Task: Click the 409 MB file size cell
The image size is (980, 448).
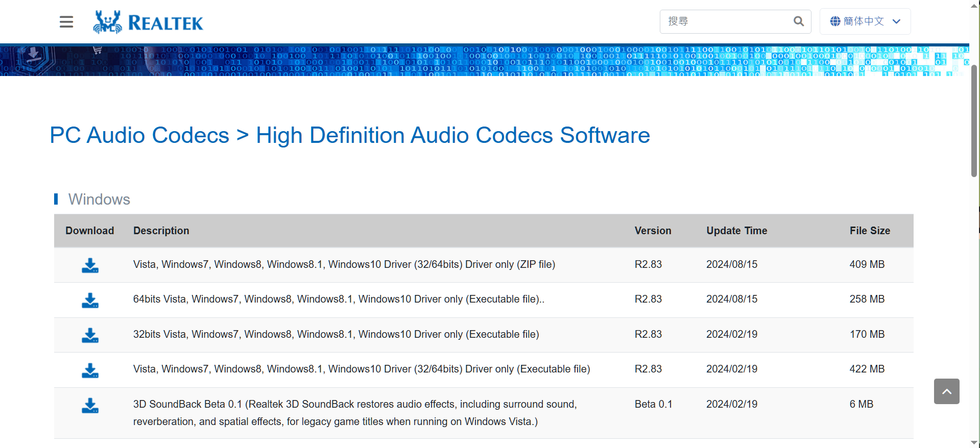Action: tap(867, 264)
